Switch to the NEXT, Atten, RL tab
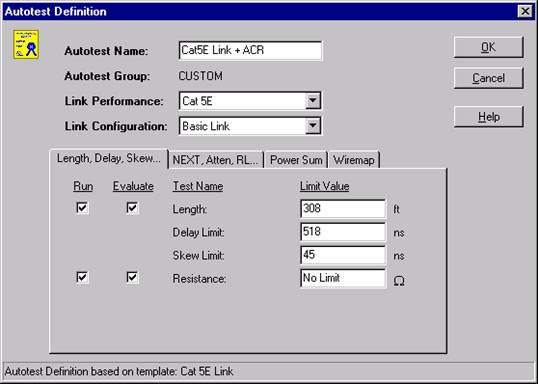Viewport: 538px width, 384px height. click(x=215, y=160)
